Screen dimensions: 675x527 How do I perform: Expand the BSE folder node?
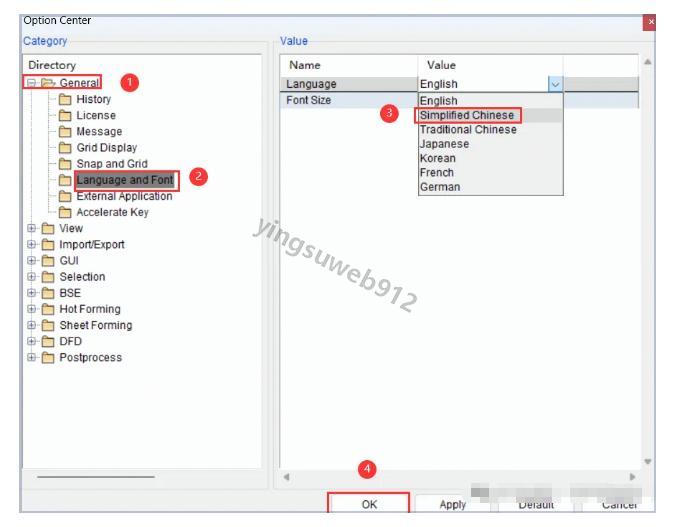tap(31, 293)
